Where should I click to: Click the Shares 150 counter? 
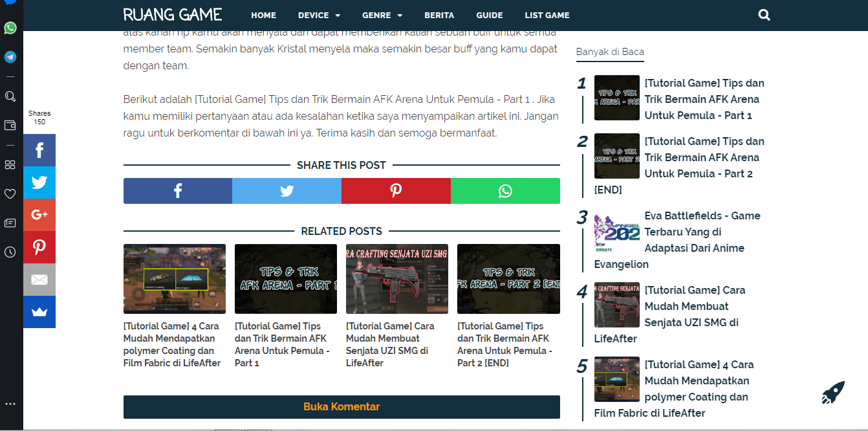pyautogui.click(x=39, y=118)
